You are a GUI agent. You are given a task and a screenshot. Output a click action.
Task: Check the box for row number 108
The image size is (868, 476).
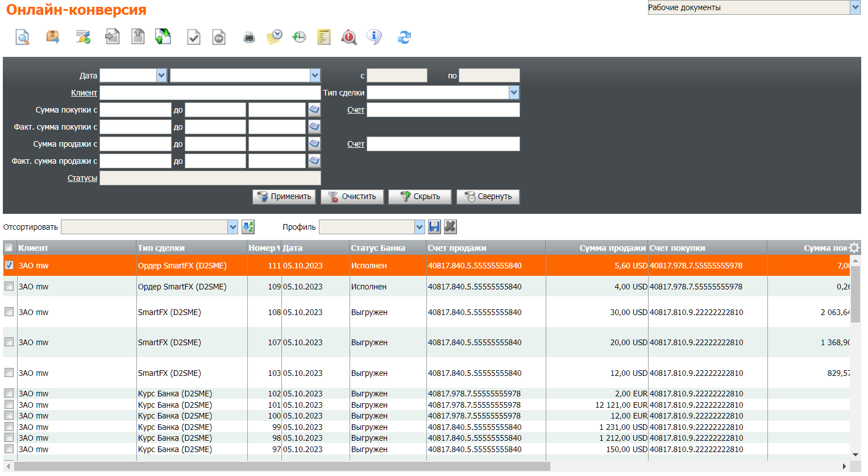pos(9,312)
